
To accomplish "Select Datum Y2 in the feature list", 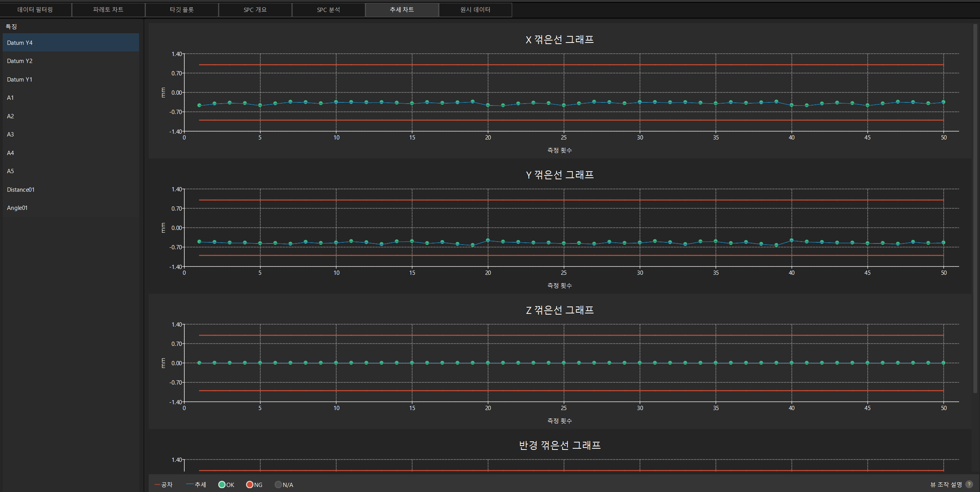I will point(71,61).
